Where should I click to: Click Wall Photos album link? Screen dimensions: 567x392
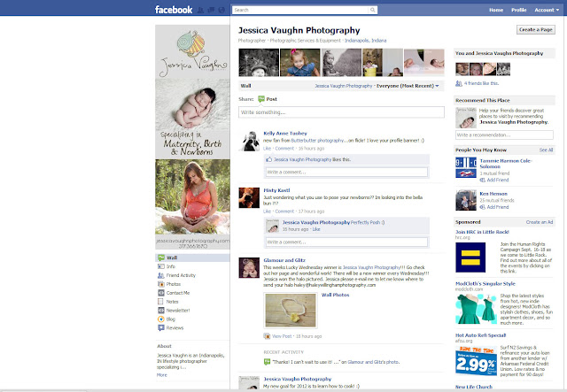point(335,295)
